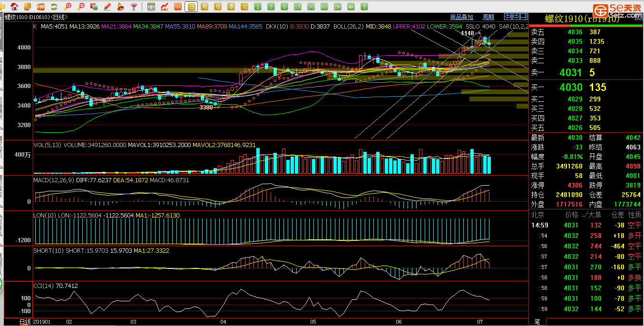
Task: Switch to the 4hr period button
Action: click(x=351, y=7)
